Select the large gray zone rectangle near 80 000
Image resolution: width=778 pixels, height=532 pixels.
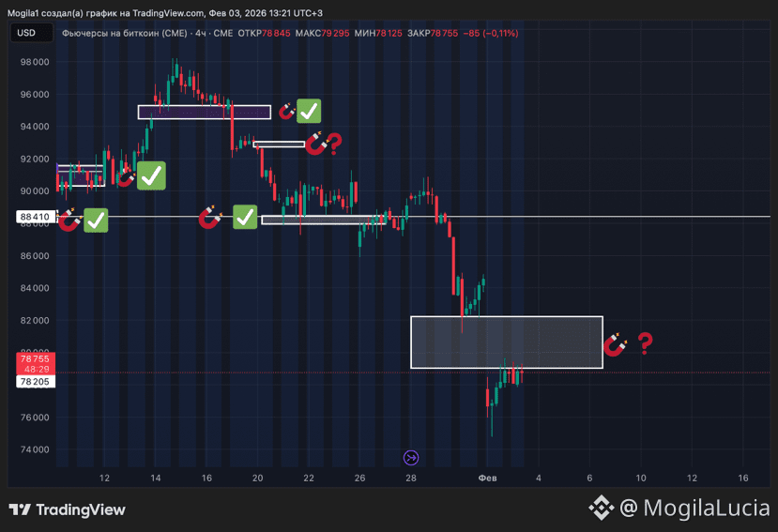pyautogui.click(x=507, y=342)
